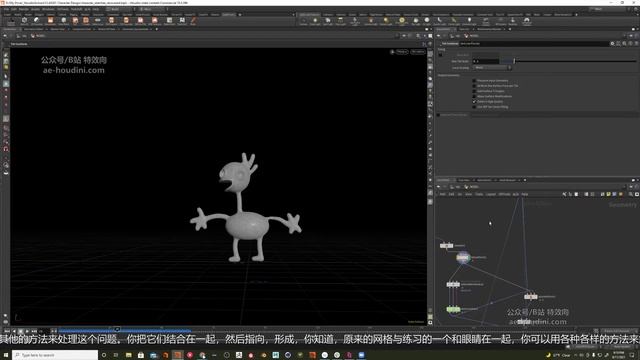Click the network editor search magnifier icon
640x360 pixels.
(x=631, y=194)
